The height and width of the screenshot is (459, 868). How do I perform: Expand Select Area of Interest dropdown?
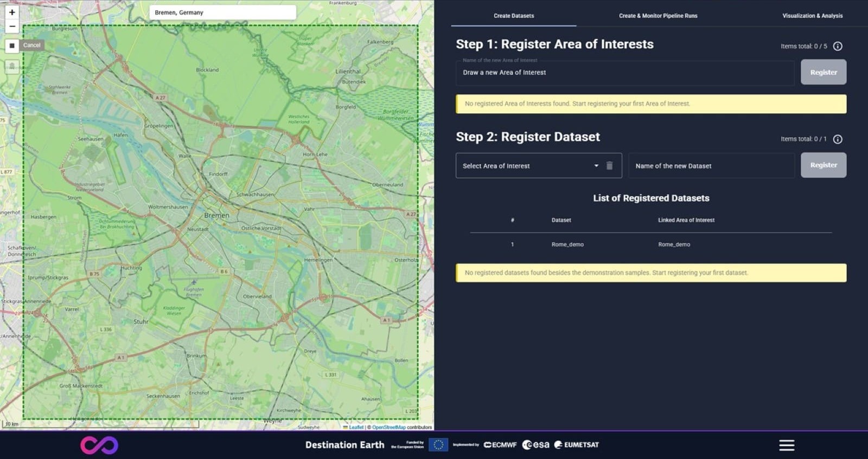coord(596,166)
